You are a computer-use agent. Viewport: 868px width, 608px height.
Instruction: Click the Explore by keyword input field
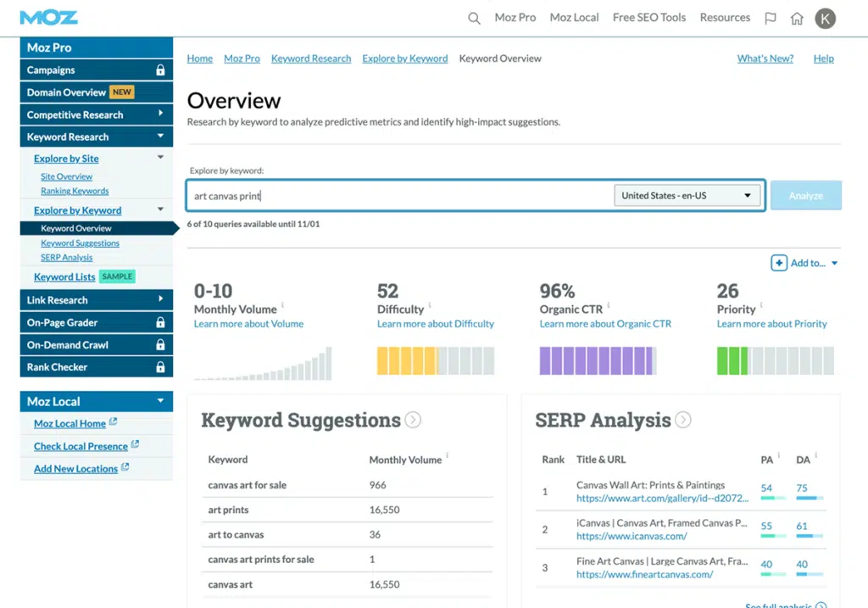click(398, 196)
